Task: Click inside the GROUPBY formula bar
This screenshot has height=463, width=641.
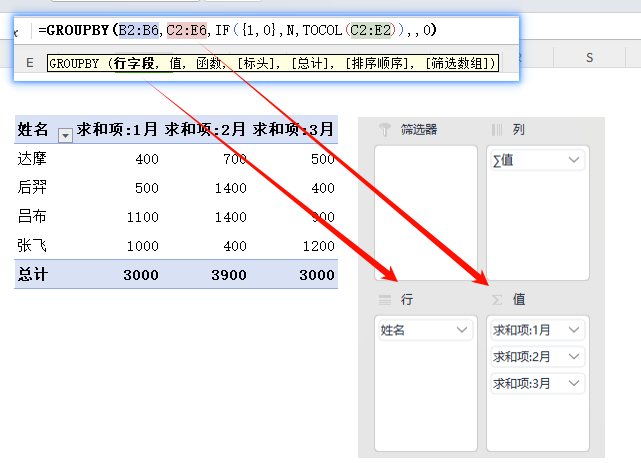Action: click(x=237, y=30)
